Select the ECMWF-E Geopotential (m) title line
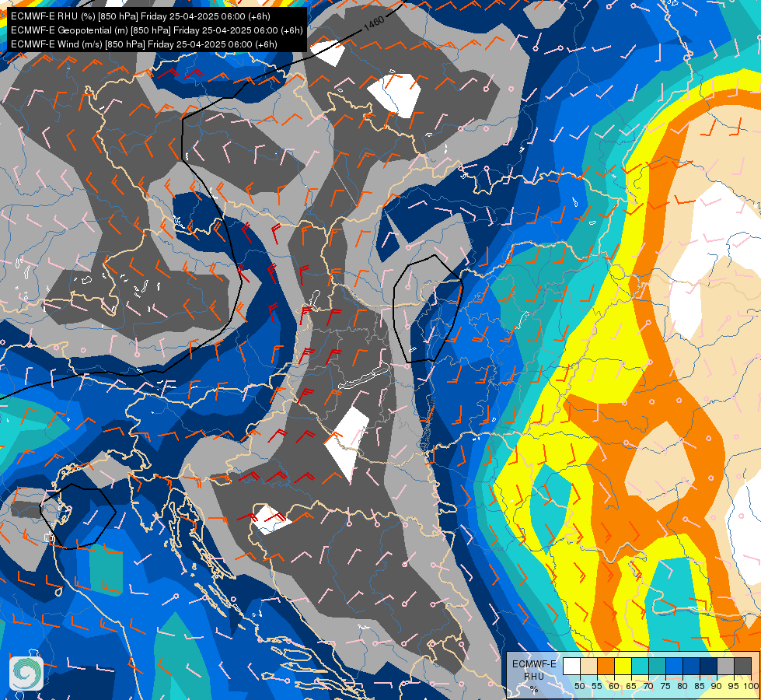The width and height of the screenshot is (761, 700). [x=157, y=30]
